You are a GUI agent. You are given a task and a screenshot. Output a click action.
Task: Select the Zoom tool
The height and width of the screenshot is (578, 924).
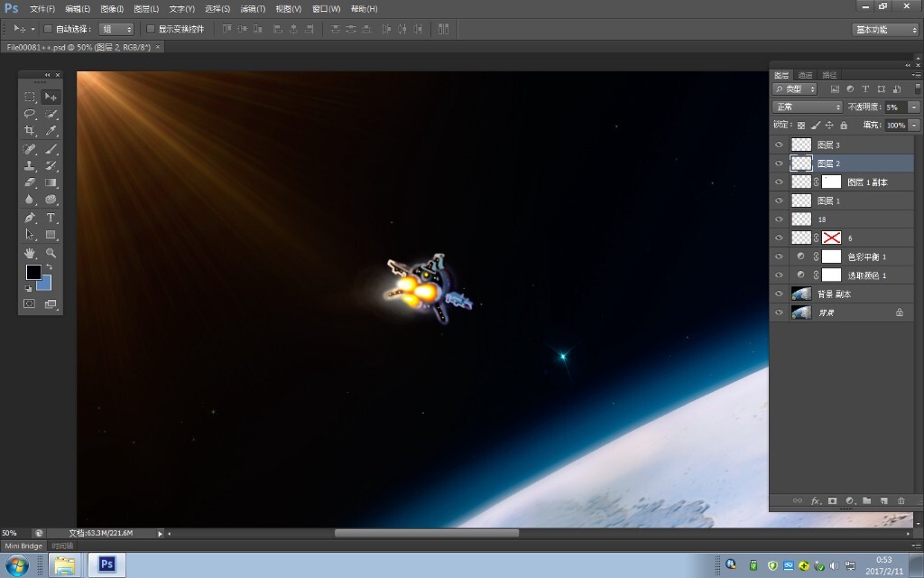[x=51, y=253]
